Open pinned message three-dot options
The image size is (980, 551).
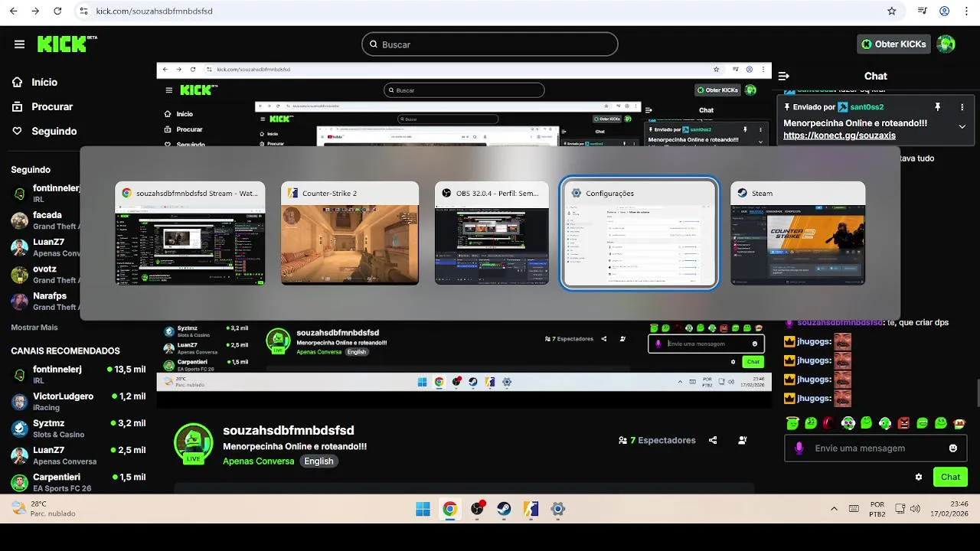click(x=962, y=107)
